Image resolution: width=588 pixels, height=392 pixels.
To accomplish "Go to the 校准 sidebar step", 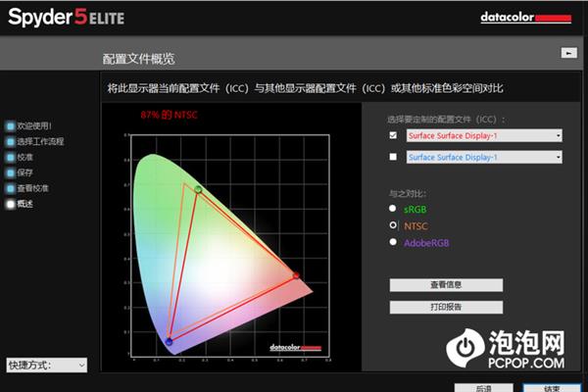I will 24,157.
